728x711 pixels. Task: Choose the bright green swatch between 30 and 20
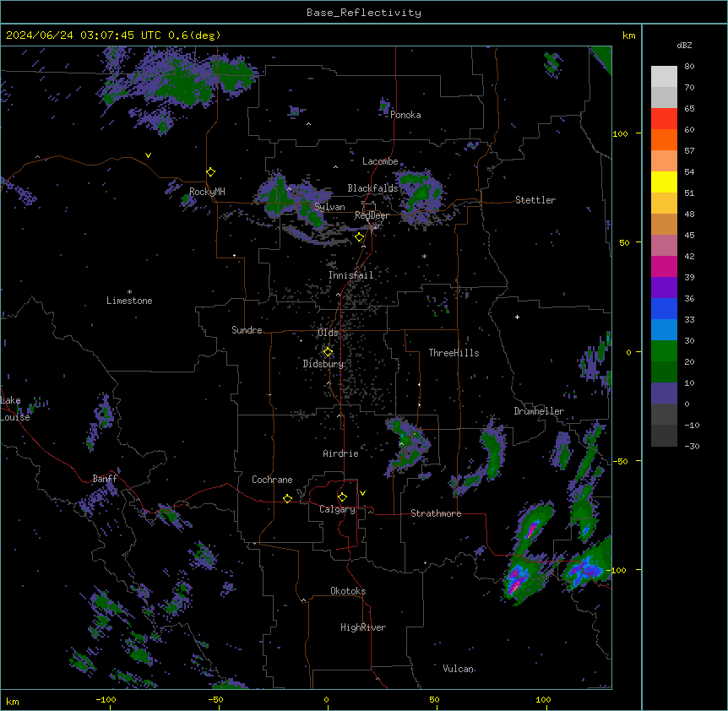(664, 351)
